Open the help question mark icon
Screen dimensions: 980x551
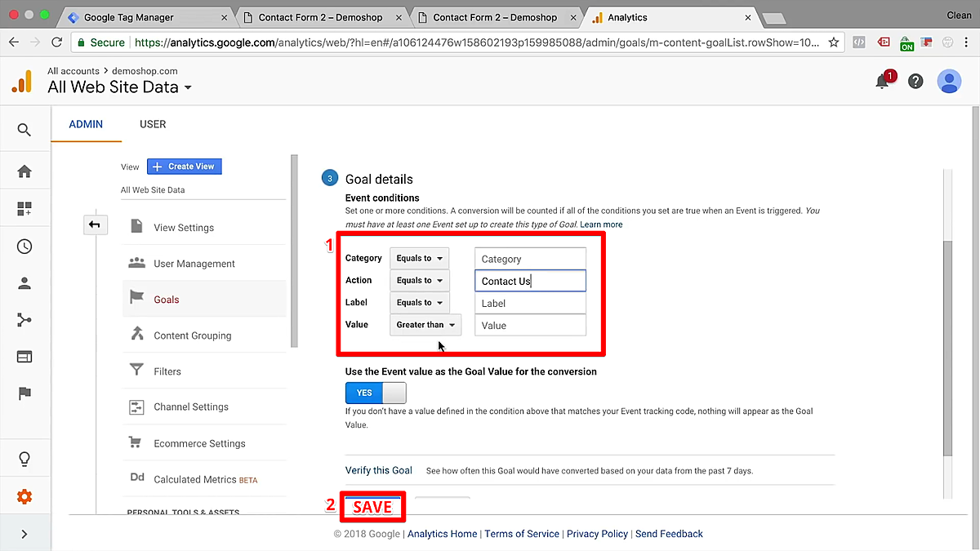[915, 81]
